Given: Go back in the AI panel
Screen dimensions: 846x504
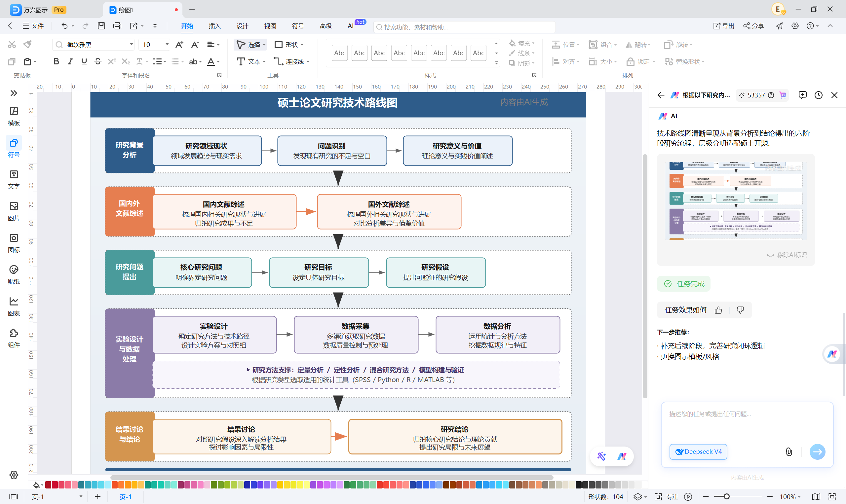Looking at the screenshot, I should coord(661,95).
